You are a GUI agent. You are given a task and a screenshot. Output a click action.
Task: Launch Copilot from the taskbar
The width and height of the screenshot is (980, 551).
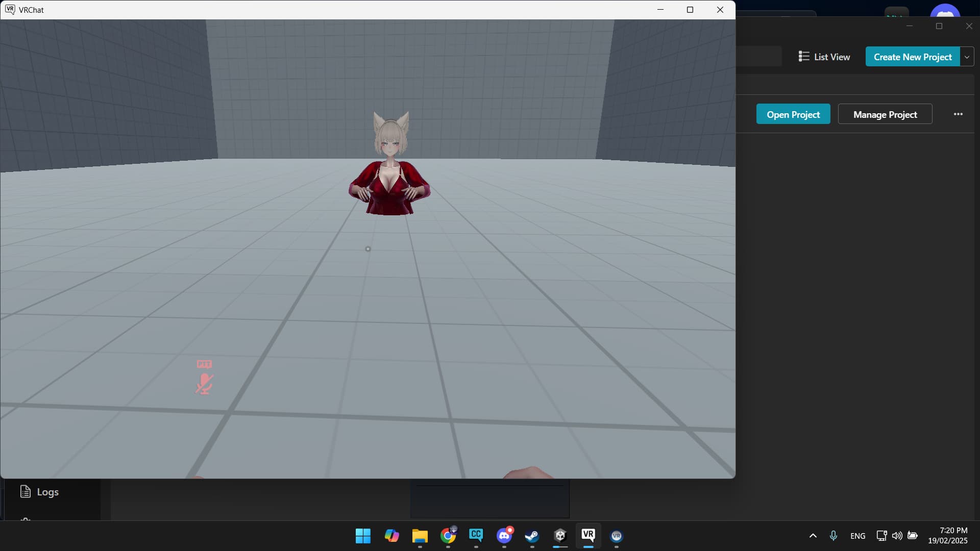[x=391, y=536]
